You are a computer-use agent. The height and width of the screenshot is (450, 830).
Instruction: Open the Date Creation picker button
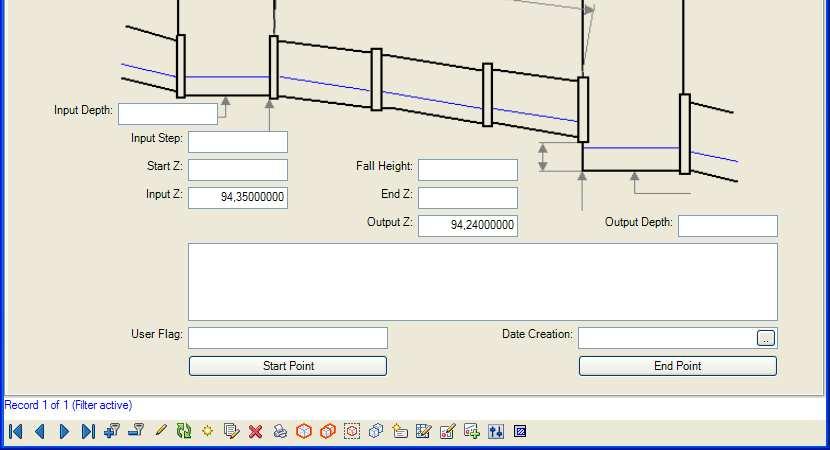[x=766, y=338]
